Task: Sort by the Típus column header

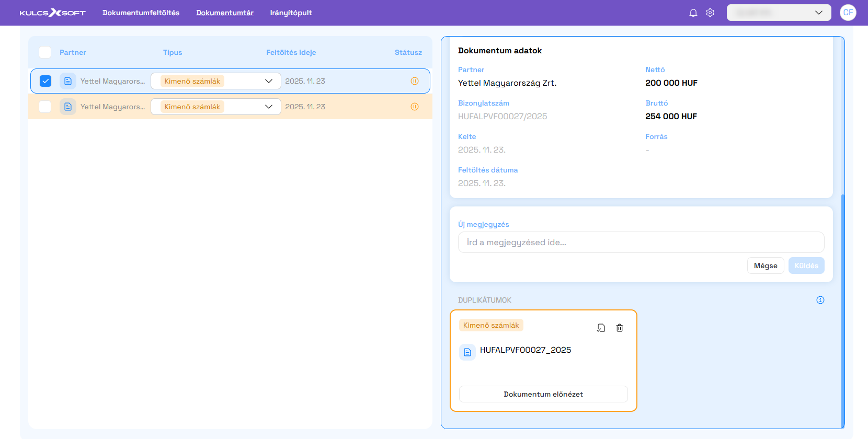Action: (x=173, y=52)
